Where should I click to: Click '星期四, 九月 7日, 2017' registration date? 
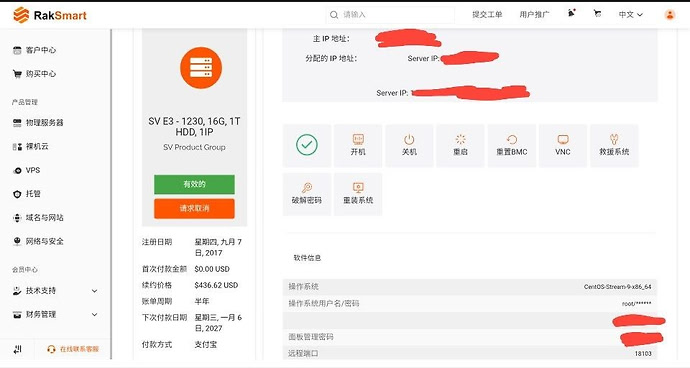[x=218, y=247]
